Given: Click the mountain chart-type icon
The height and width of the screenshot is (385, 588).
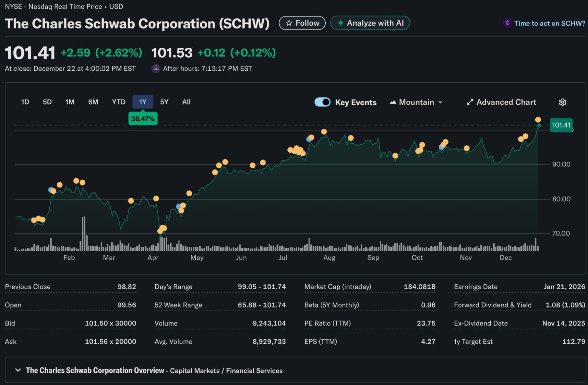Looking at the screenshot, I should point(393,102).
